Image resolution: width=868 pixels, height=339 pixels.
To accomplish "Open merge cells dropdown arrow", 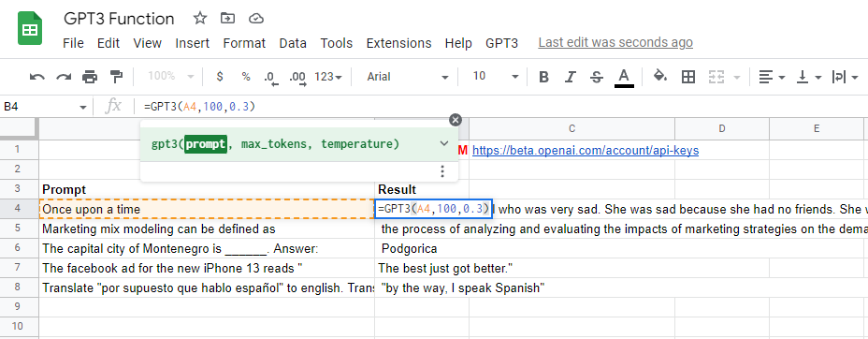I will point(736,78).
